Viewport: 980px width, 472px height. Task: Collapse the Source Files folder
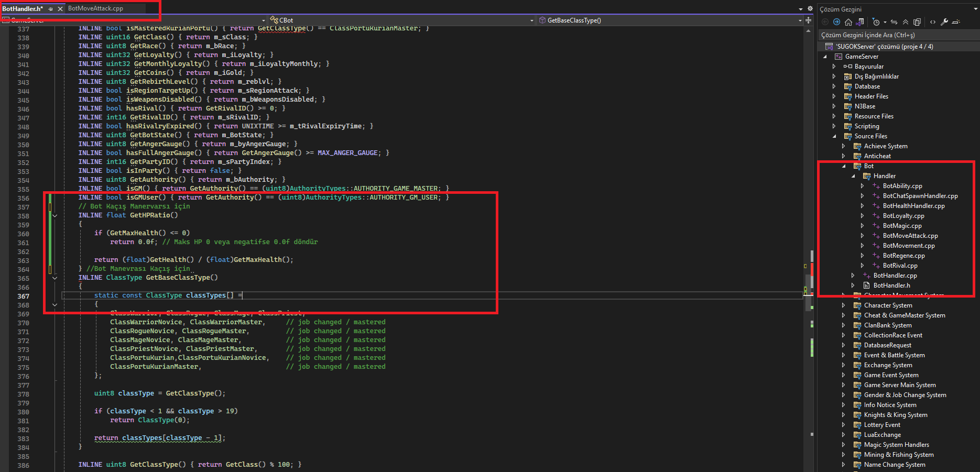(834, 136)
